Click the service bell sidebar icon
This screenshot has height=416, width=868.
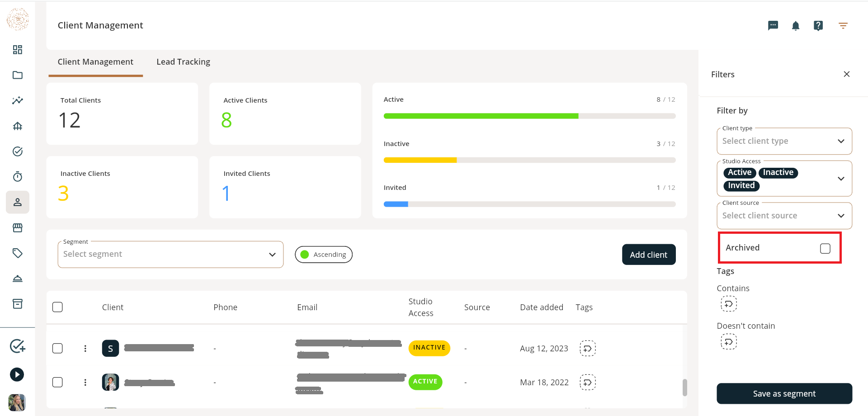tap(18, 279)
